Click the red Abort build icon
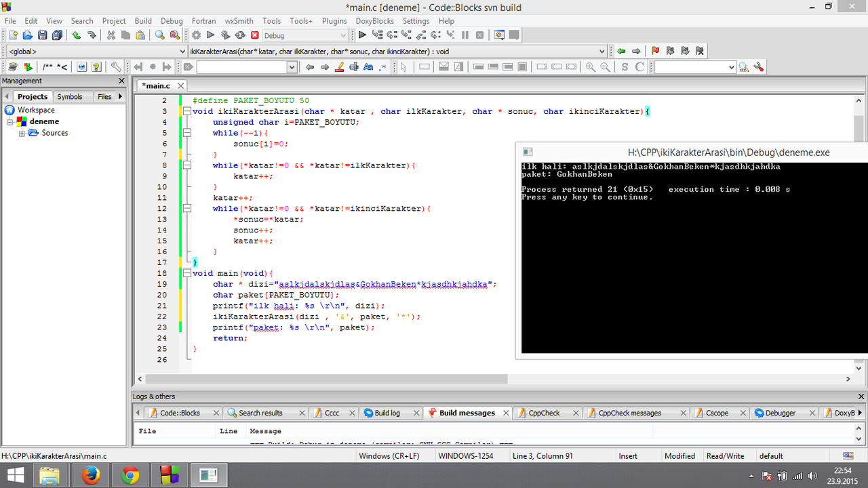 click(255, 35)
